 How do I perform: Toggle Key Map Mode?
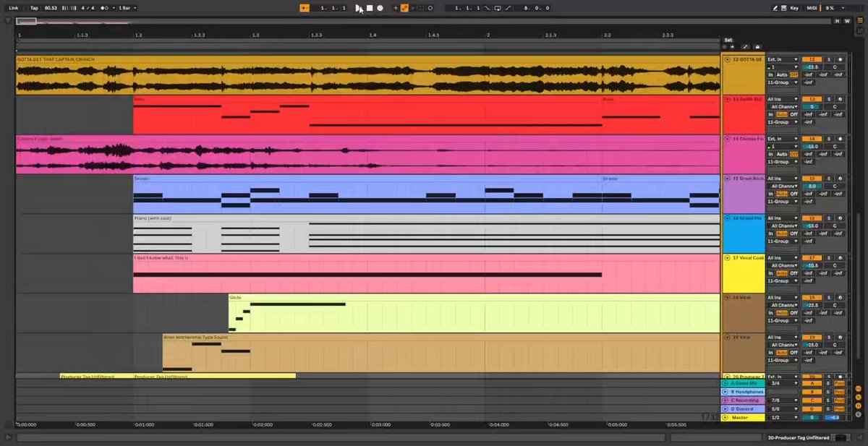tap(794, 8)
